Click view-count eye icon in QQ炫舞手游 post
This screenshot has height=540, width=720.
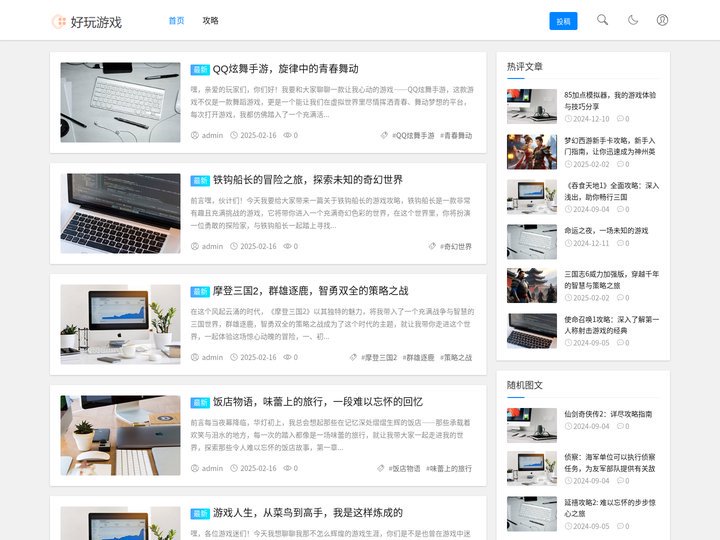point(287,135)
